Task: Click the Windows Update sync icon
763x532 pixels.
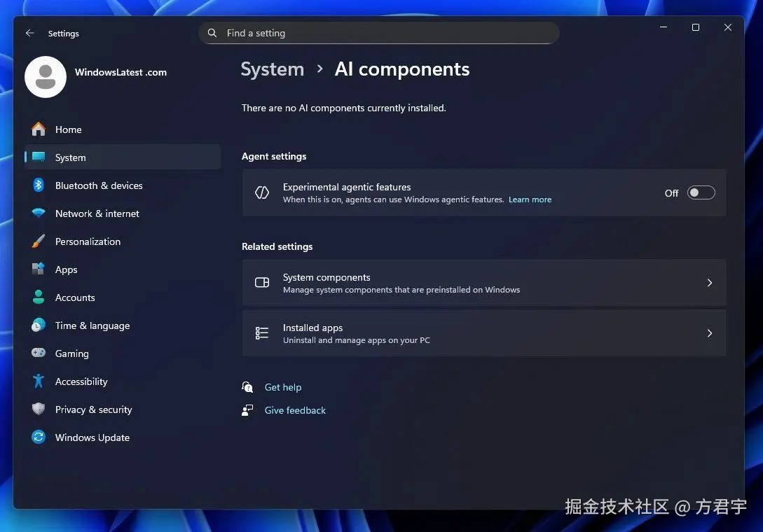Action: (39, 437)
